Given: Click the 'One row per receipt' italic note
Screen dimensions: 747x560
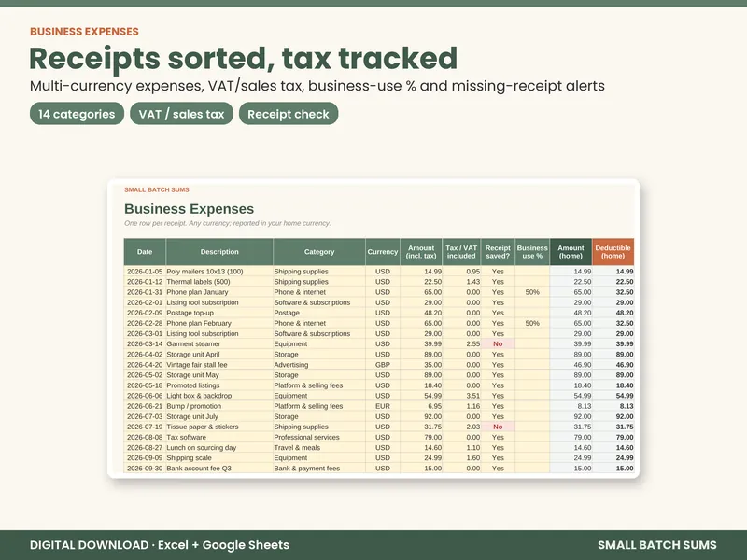Looking at the screenshot, I should 227,223.
